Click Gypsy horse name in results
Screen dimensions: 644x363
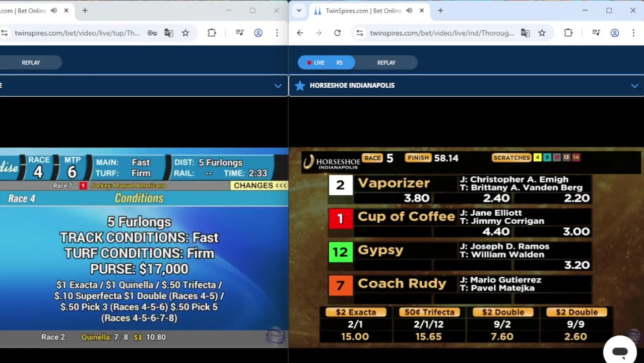coord(380,251)
